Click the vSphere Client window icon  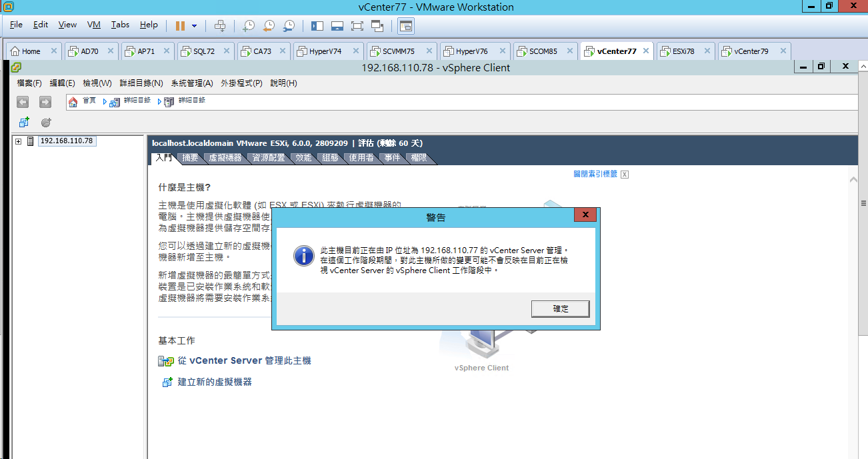click(x=15, y=67)
